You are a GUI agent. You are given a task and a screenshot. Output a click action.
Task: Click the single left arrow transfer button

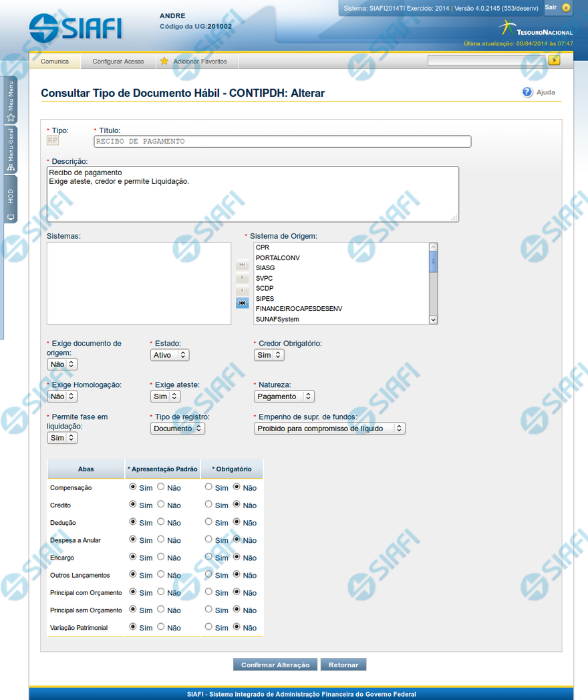point(242,291)
